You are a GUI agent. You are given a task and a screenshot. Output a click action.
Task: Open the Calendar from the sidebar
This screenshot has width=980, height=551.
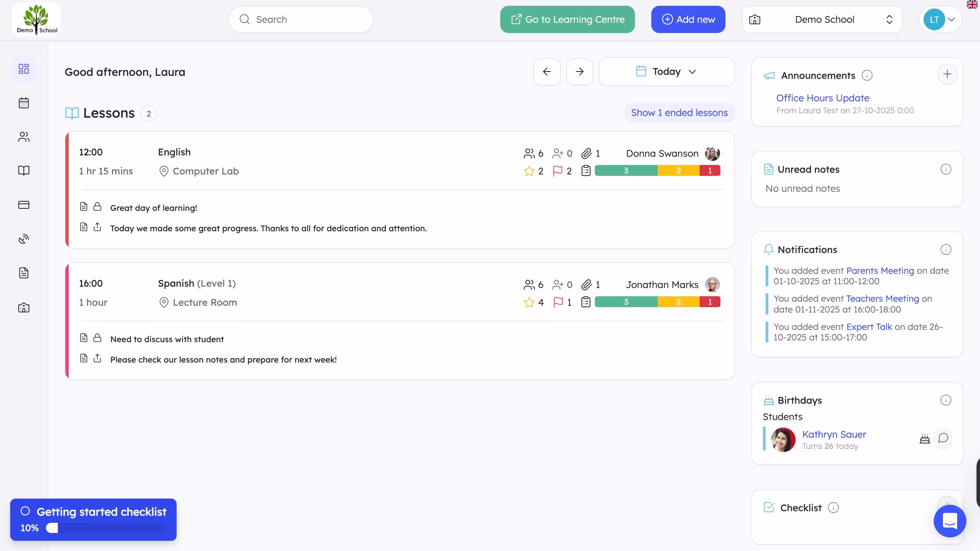[23, 103]
